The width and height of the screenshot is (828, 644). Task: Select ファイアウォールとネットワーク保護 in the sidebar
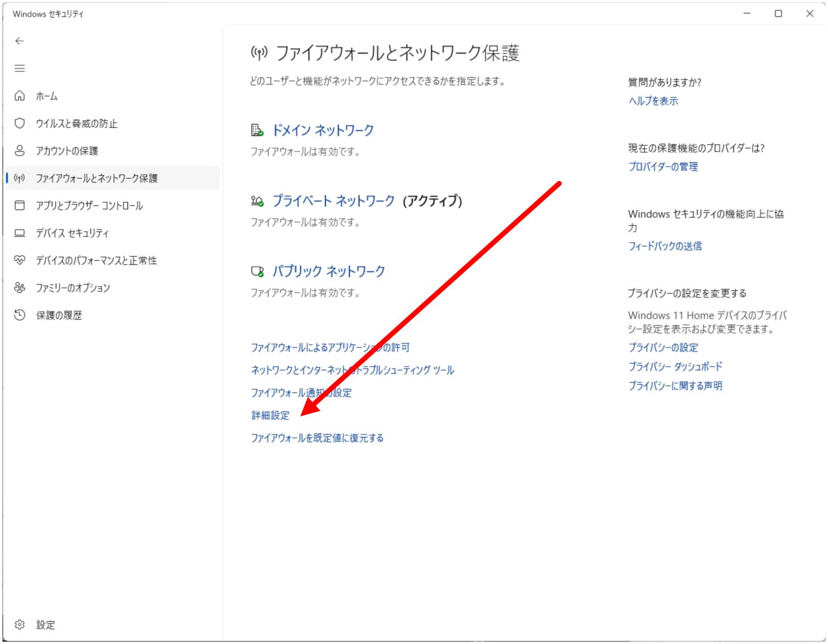point(96,178)
